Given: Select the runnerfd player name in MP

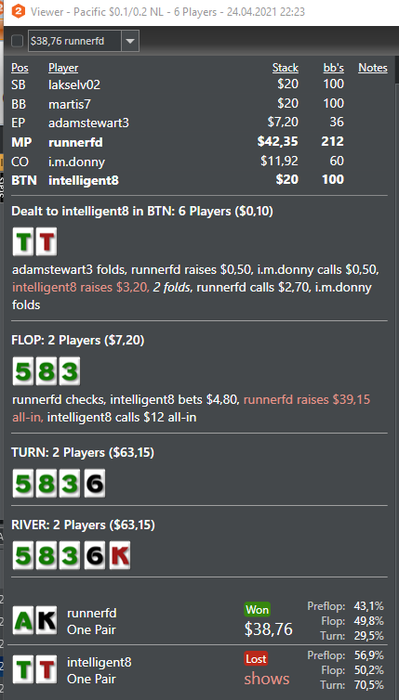Looking at the screenshot, I should pyautogui.click(x=75, y=142).
